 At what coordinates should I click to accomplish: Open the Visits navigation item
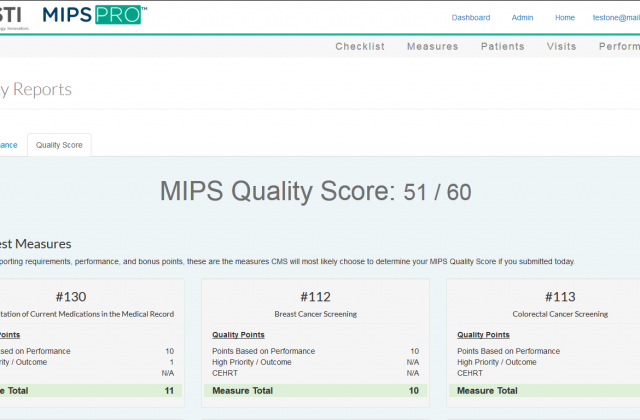(x=561, y=47)
